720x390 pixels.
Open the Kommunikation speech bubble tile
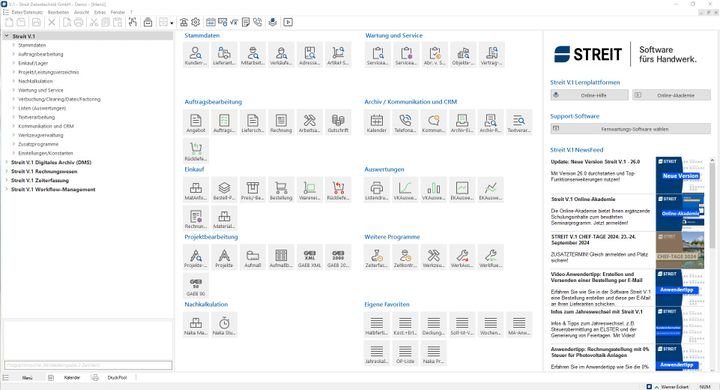pos(433,123)
